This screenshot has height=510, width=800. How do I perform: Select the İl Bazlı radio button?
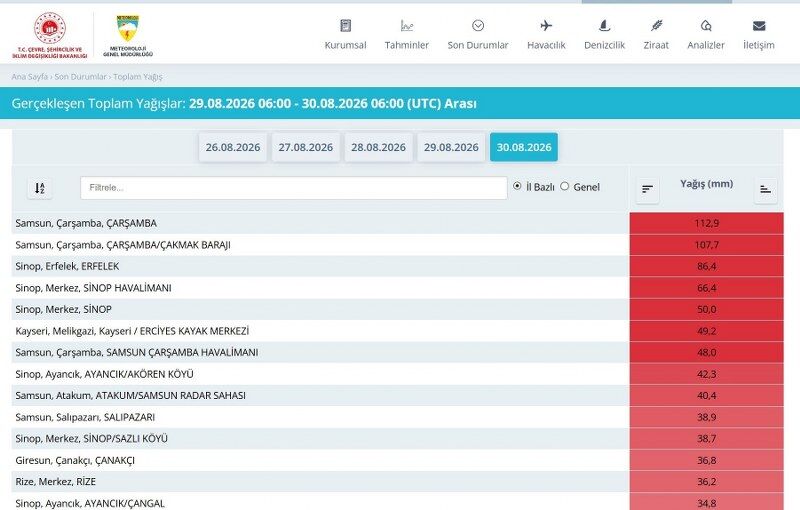tap(517, 186)
